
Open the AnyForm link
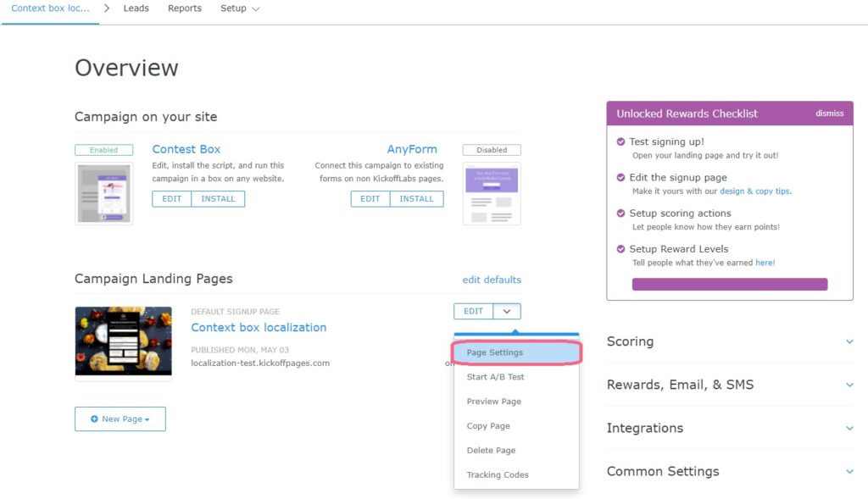click(412, 149)
